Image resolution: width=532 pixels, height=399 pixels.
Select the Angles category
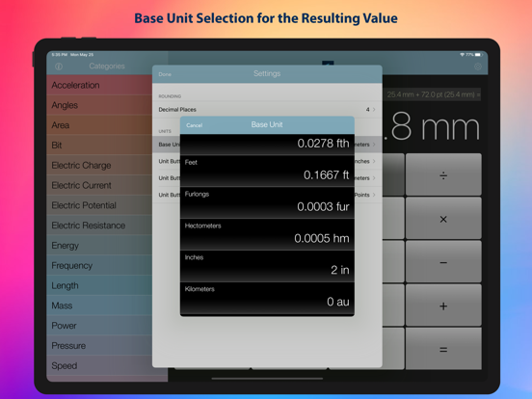click(99, 105)
